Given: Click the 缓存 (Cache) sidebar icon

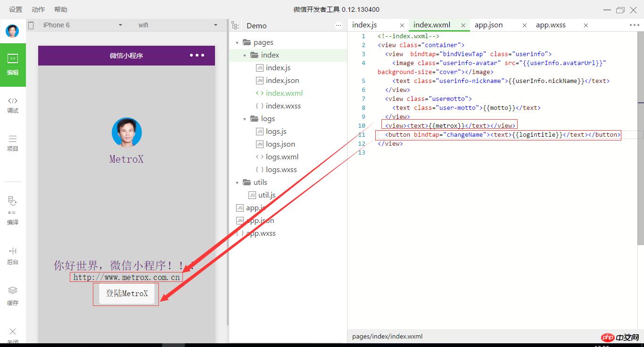Looking at the screenshot, I should (x=13, y=296).
